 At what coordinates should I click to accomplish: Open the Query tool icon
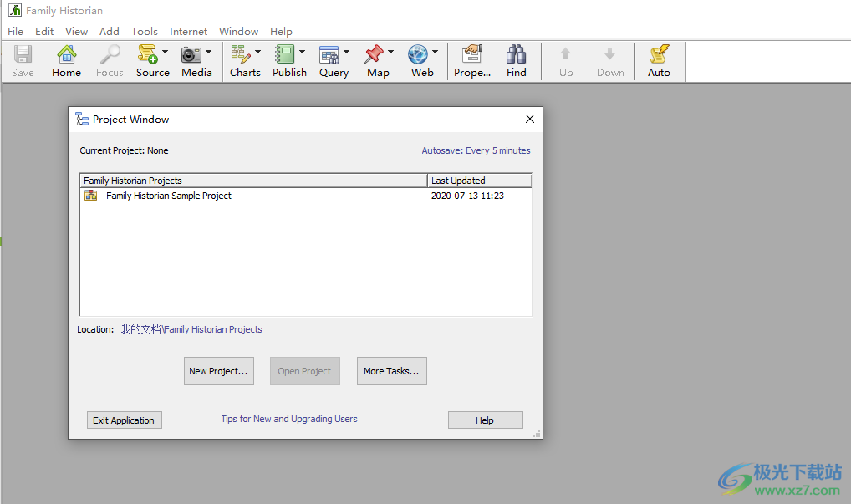point(329,55)
